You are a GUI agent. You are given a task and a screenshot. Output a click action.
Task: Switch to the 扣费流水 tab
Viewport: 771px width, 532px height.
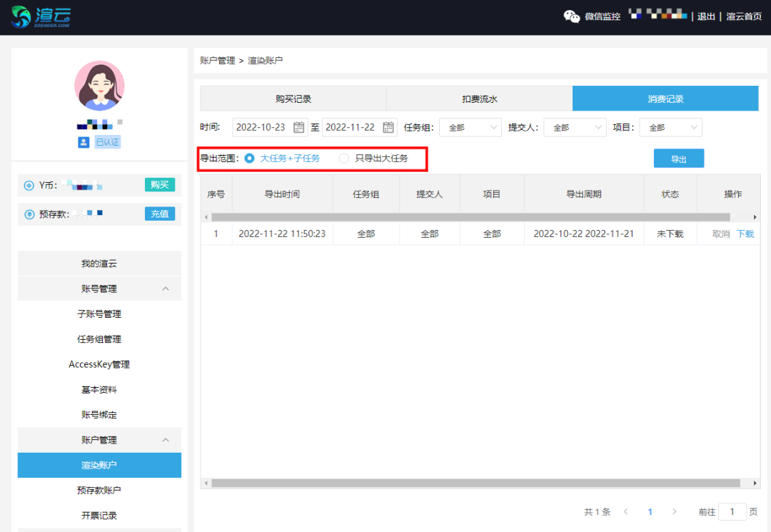click(479, 99)
